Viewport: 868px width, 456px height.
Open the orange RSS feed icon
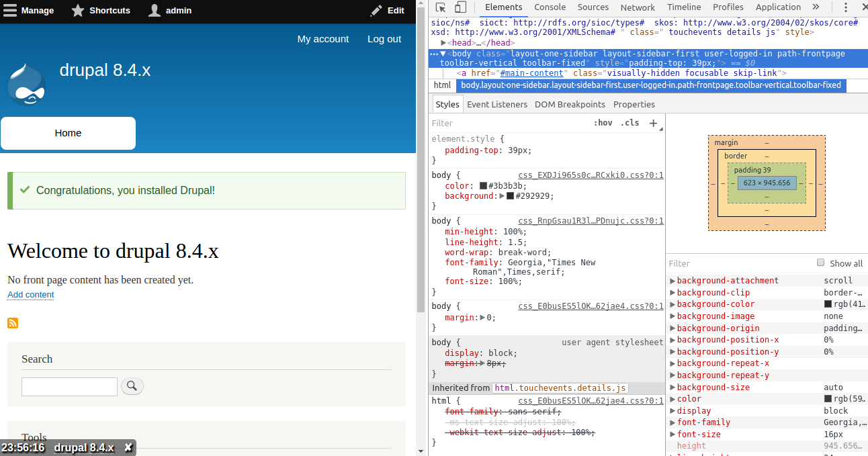13,324
